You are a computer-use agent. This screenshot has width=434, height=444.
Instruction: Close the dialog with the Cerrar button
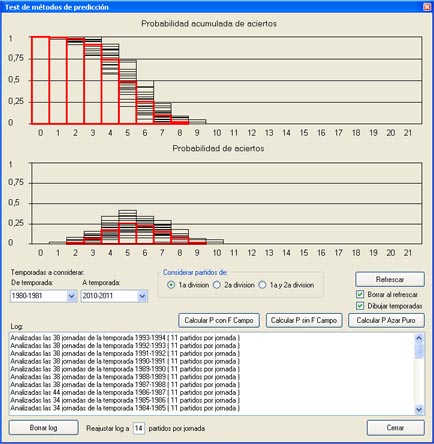(x=395, y=428)
